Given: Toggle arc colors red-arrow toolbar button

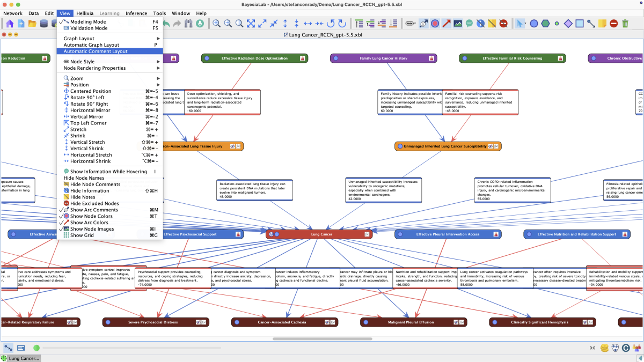Looking at the screenshot, I should tap(446, 24).
